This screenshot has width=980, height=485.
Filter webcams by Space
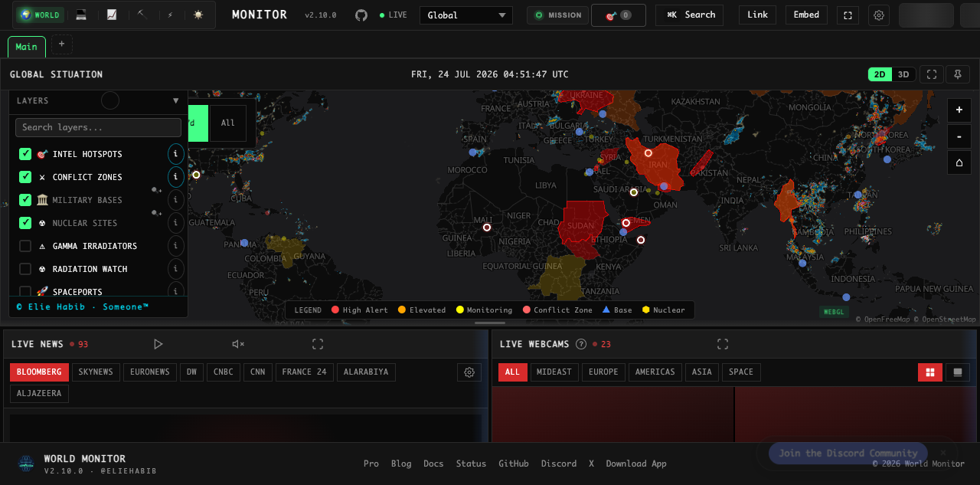click(x=741, y=372)
